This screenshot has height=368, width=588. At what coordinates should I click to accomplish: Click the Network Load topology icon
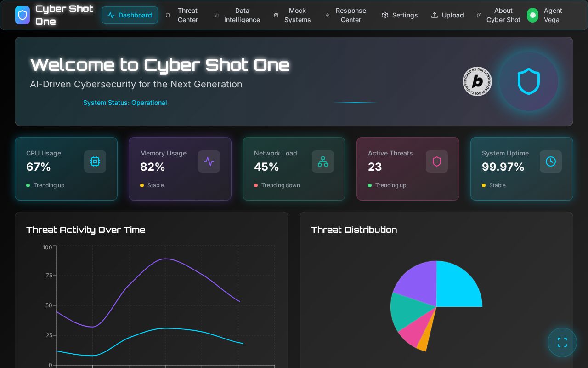pos(323,161)
